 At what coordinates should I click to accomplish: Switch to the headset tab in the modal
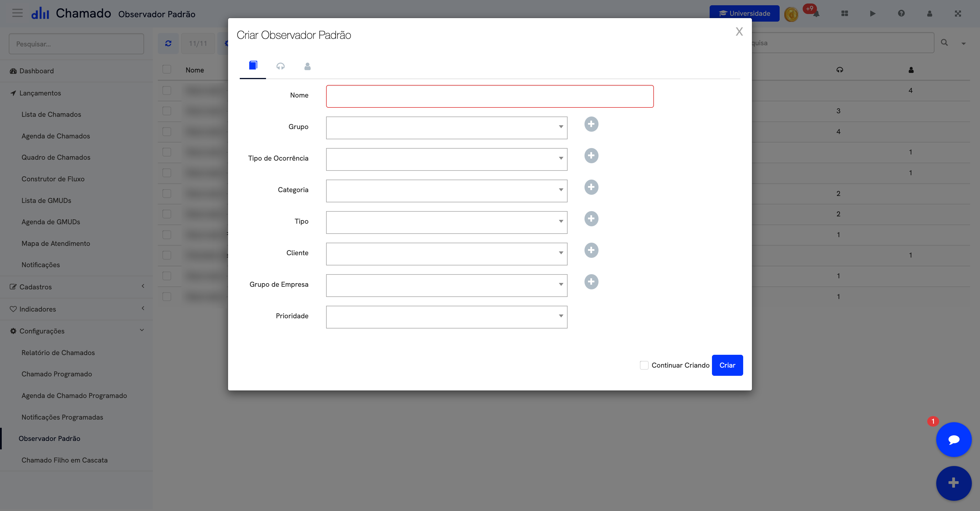coord(280,66)
